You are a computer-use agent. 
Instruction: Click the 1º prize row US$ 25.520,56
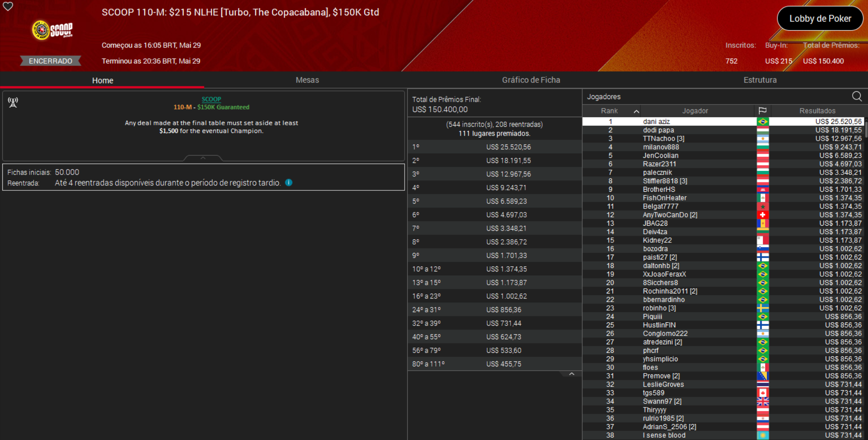[495, 147]
